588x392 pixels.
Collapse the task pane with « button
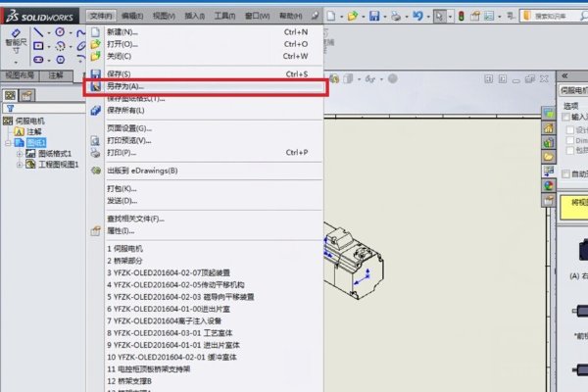point(564,75)
